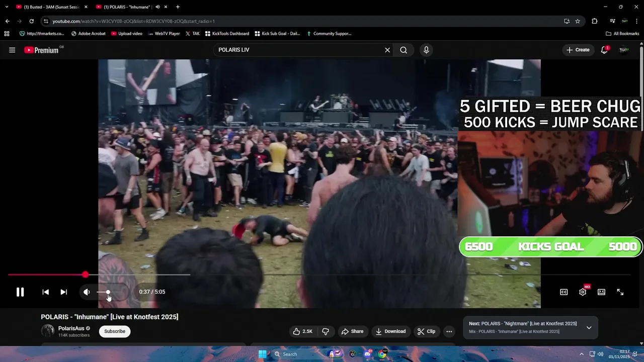The height and width of the screenshot is (362, 644).
Task: Pause the playing video
Action: pyautogui.click(x=20, y=292)
